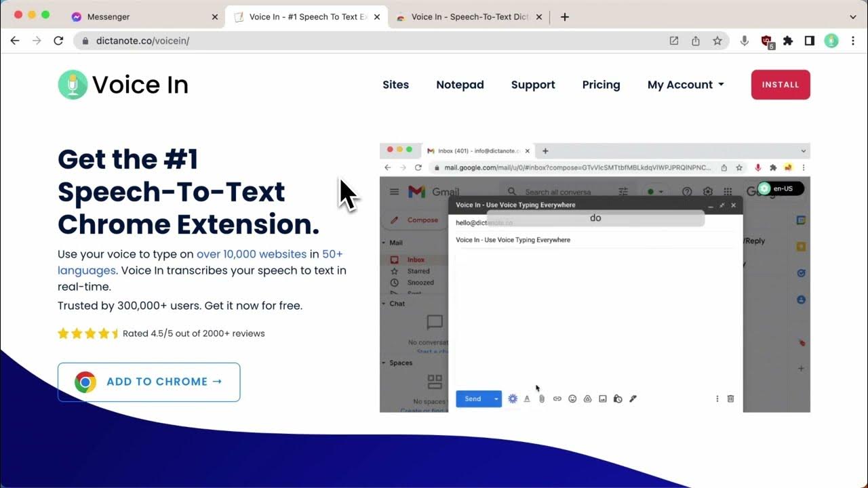Go back using the browser back arrow

click(x=15, y=41)
